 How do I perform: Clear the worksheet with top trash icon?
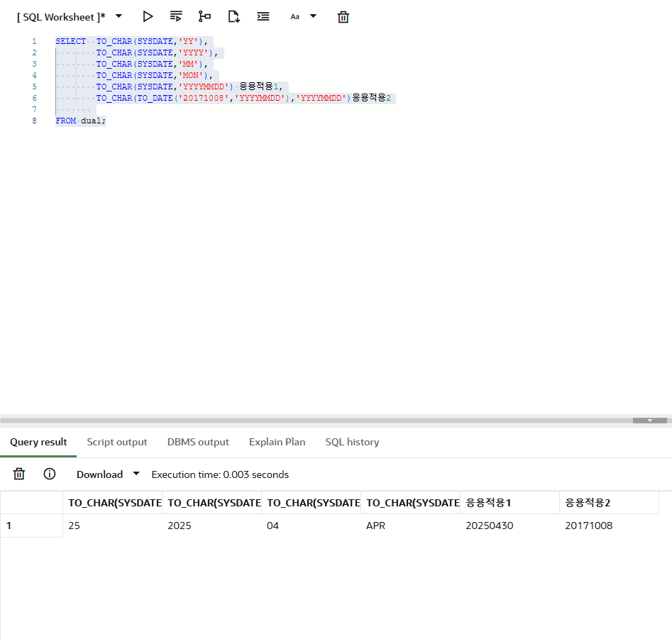click(343, 17)
